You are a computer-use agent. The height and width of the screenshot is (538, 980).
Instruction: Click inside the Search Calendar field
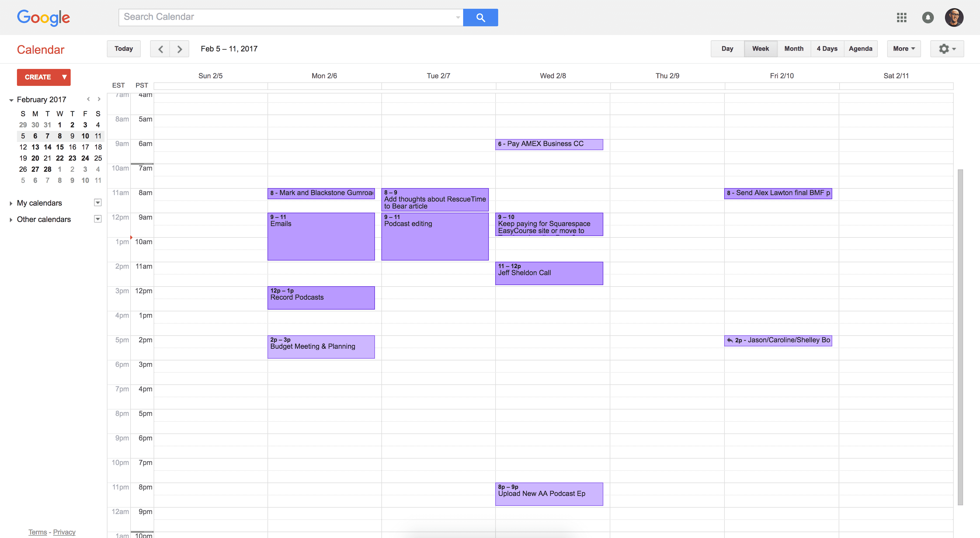[x=266, y=17]
